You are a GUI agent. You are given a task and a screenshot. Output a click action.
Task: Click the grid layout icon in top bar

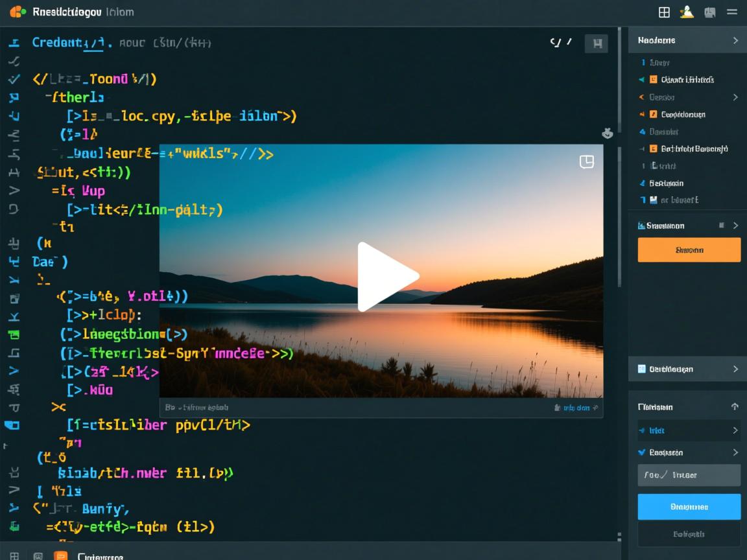664,12
